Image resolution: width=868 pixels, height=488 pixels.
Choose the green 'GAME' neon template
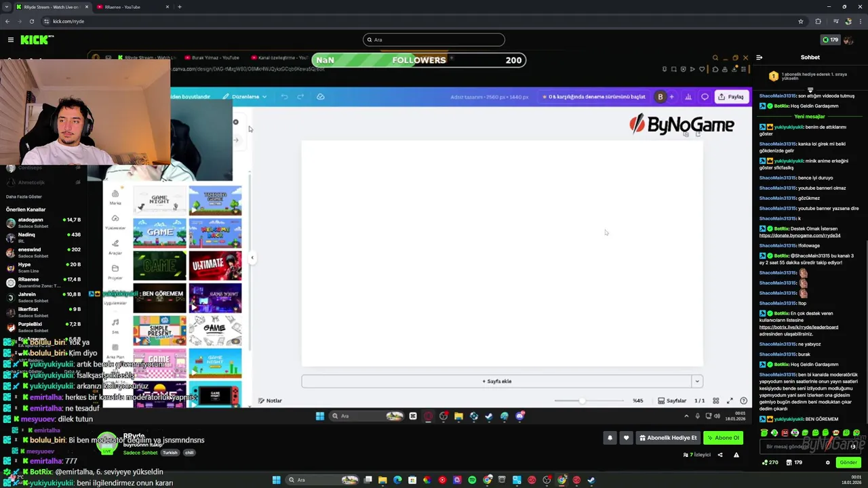pyautogui.click(x=159, y=265)
